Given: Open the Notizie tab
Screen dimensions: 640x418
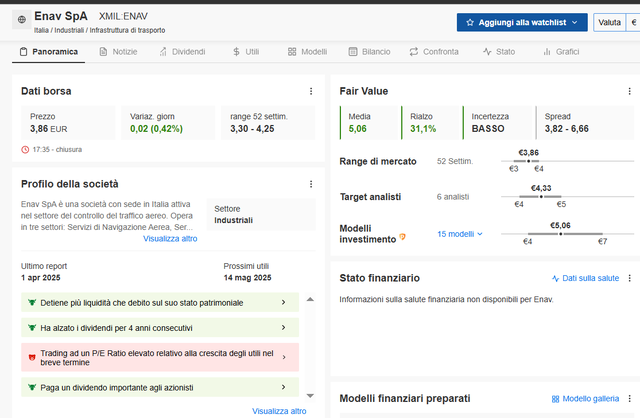Looking at the screenshot, I should pyautogui.click(x=118, y=52).
